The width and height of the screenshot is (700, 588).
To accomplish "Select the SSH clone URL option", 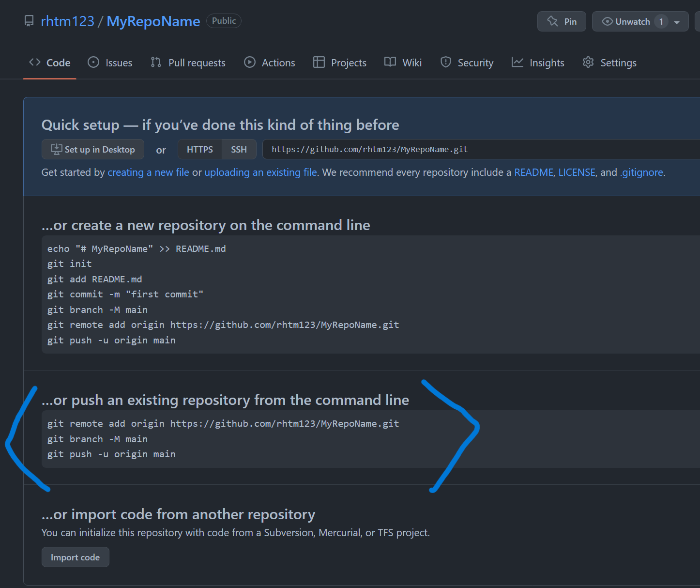I will [239, 149].
